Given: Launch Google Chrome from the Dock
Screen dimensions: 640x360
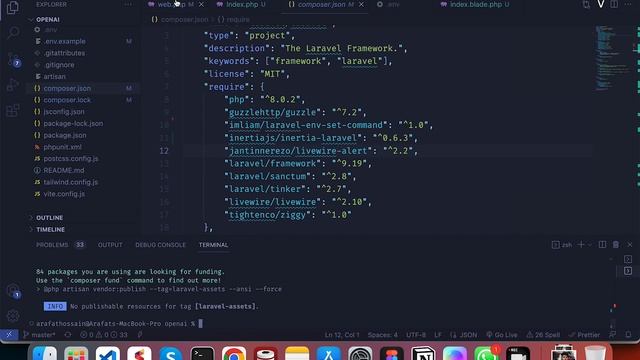Looking at the screenshot, I should click(234, 353).
